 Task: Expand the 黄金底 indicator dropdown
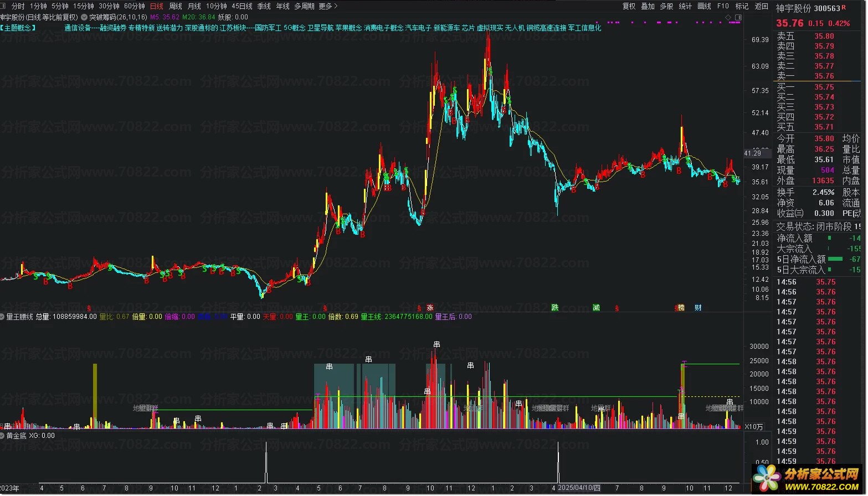point(3,436)
